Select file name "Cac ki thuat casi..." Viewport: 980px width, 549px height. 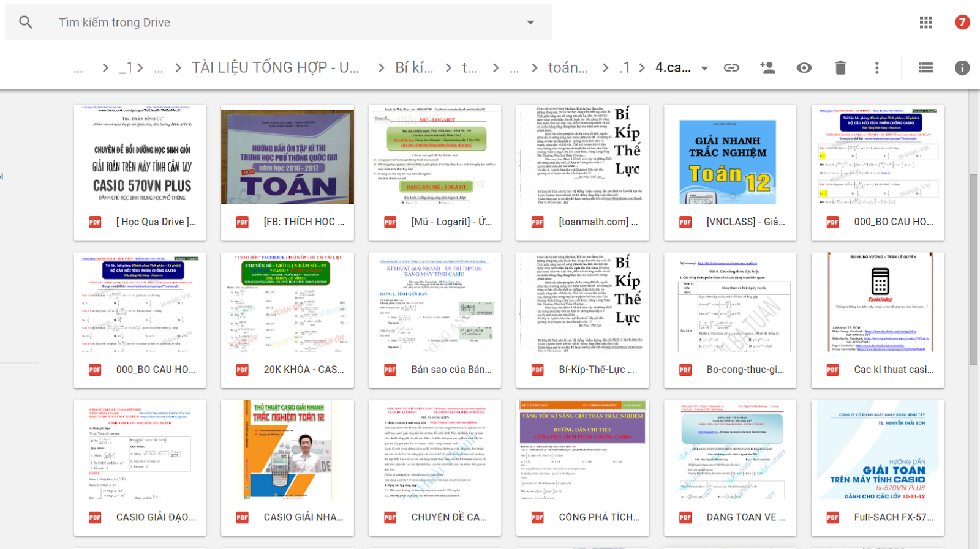894,370
